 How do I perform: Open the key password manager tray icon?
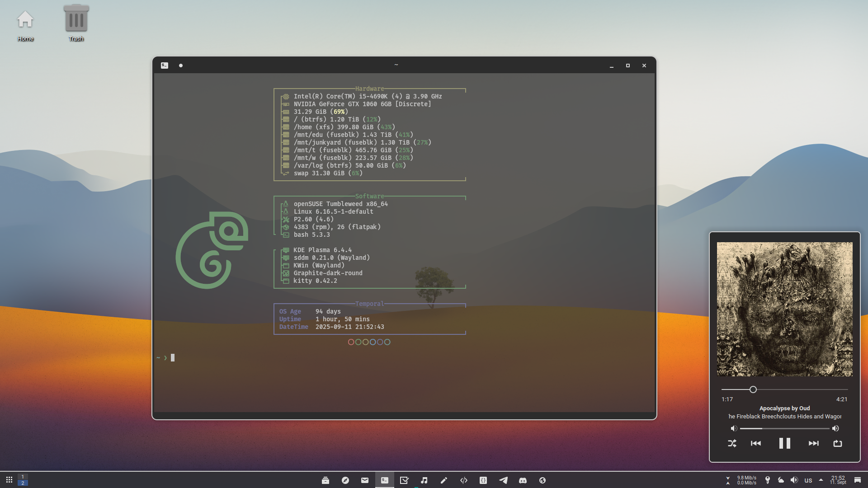[767, 480]
